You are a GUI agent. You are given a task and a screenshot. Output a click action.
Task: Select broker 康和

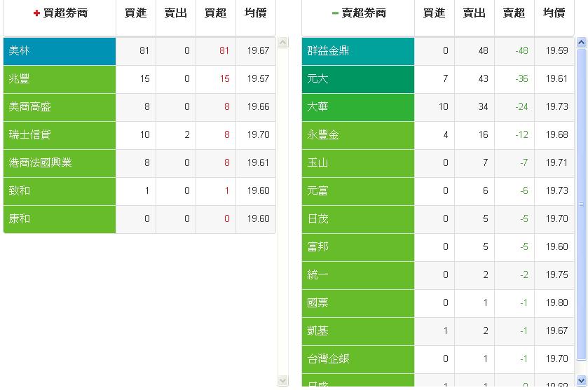click(60, 218)
